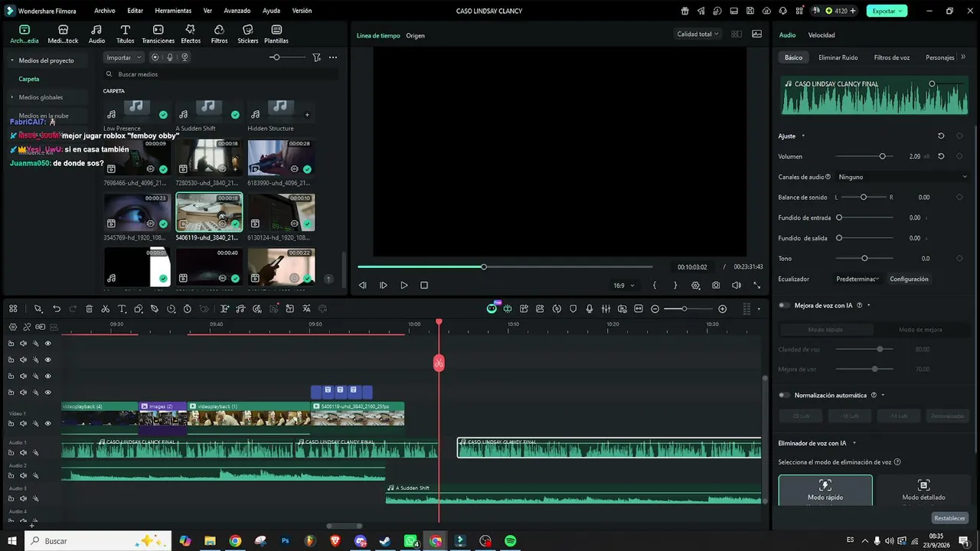This screenshot has height=551, width=980.
Task: Click the snapshot camera icon under preview
Action: coord(715,285)
